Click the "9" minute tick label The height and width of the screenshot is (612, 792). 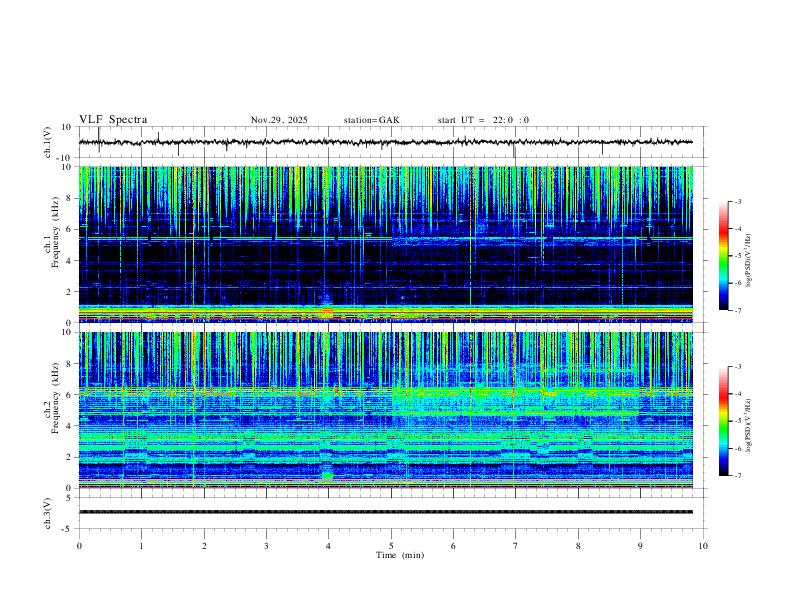tap(640, 546)
